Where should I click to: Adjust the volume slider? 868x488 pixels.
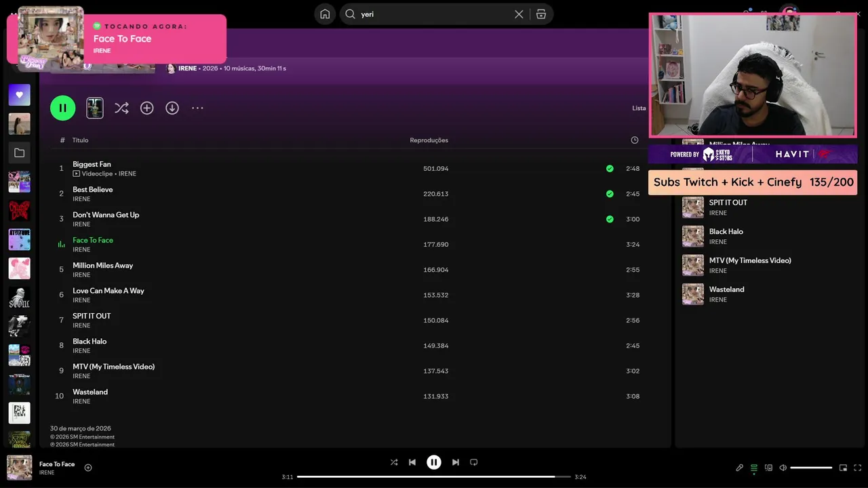811,468
